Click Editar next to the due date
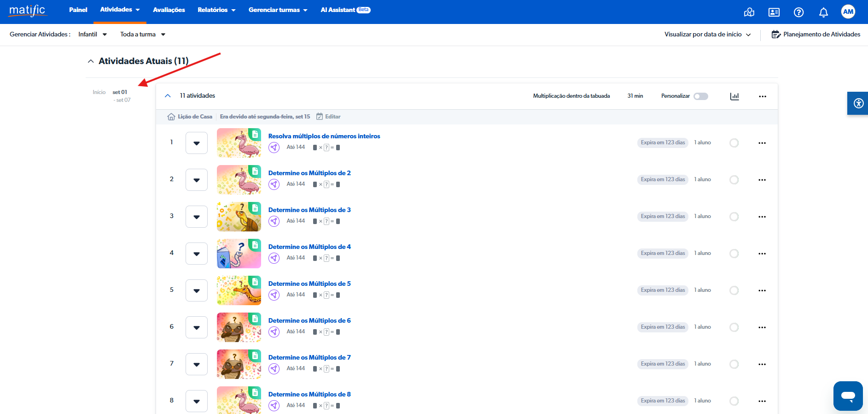The image size is (868, 414). point(329,117)
